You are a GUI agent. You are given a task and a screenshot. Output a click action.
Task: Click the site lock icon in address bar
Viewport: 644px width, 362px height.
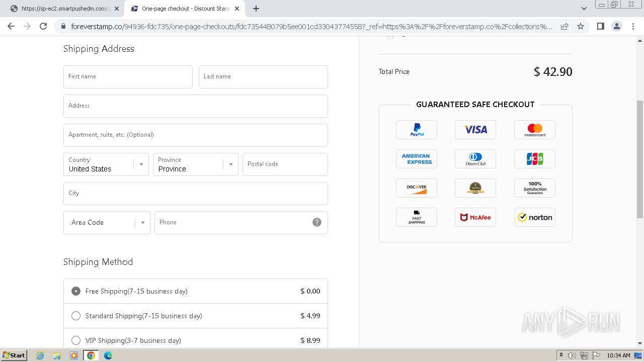[x=63, y=26]
